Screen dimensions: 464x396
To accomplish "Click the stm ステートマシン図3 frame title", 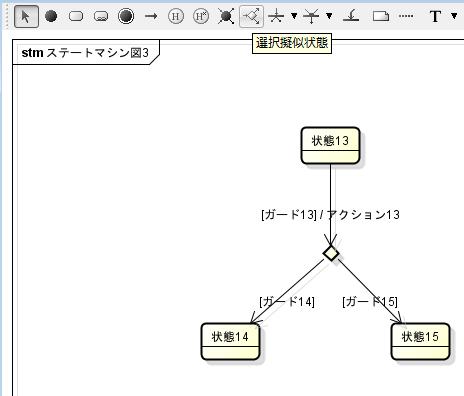I will 85,53.
